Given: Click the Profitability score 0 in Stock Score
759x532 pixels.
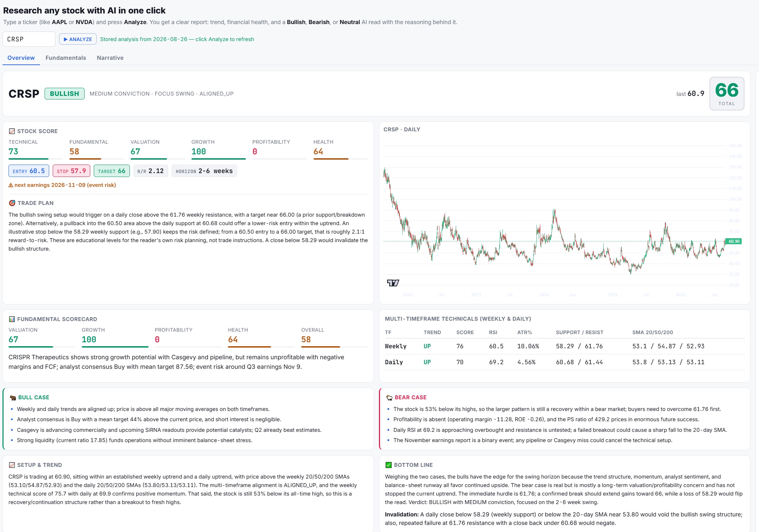Looking at the screenshot, I should coord(255,151).
